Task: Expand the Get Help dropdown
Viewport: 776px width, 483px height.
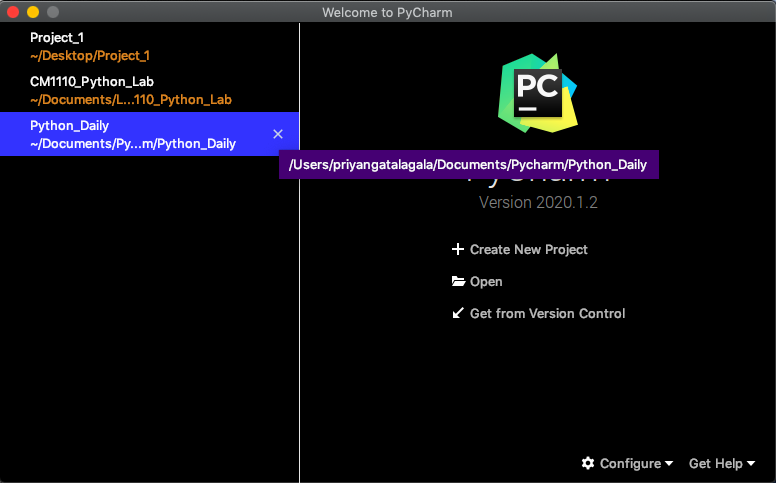Action: (722, 463)
